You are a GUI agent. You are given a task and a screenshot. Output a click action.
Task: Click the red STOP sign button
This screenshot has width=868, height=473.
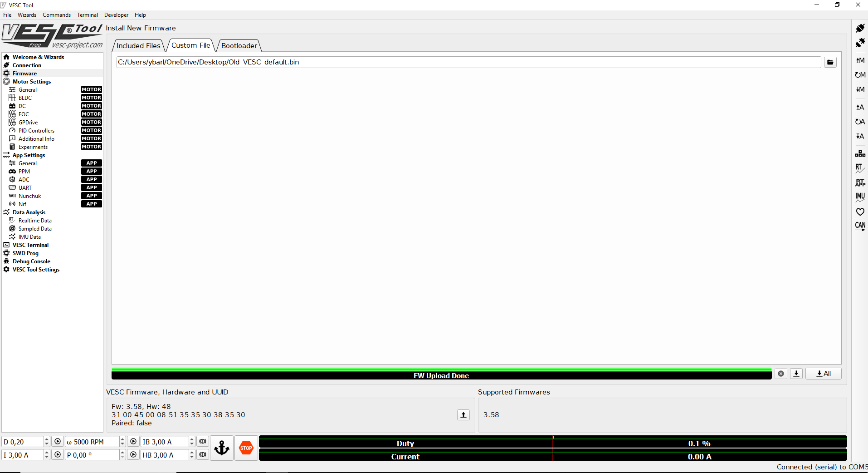pyautogui.click(x=246, y=448)
